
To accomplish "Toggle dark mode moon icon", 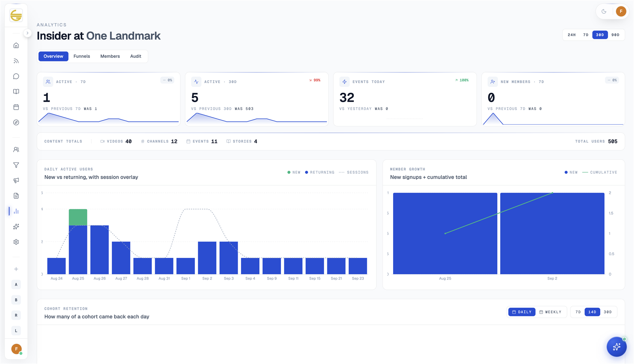I will 604,11.
